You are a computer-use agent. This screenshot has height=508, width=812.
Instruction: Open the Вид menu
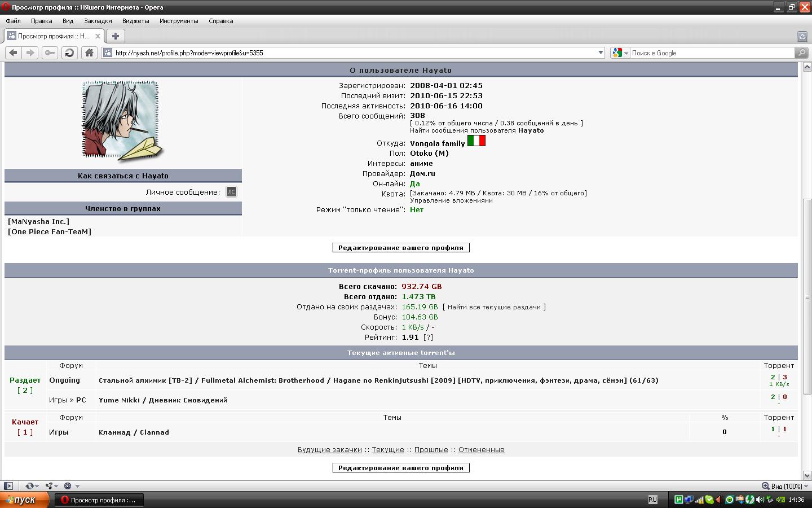68,21
